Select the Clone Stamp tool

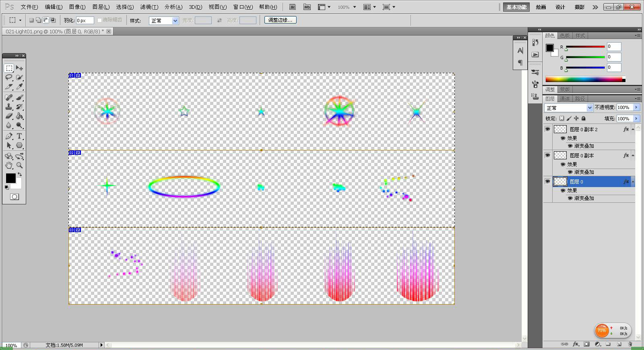pyautogui.click(x=9, y=107)
